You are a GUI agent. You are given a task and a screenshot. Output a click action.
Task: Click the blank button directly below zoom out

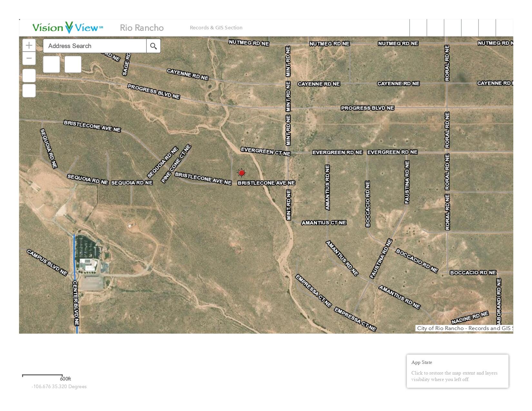29,75
